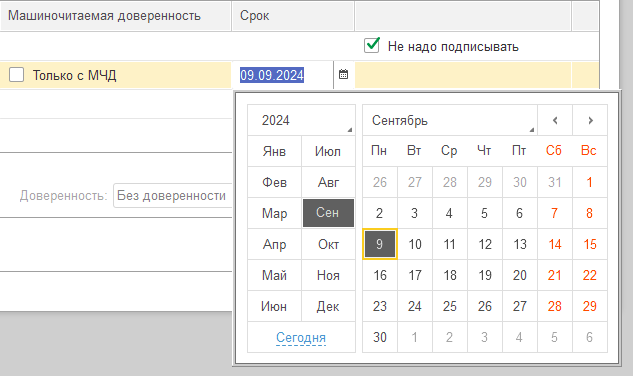Click the 'Срок' column header
This screenshot has height=376, width=633.
[293, 16]
